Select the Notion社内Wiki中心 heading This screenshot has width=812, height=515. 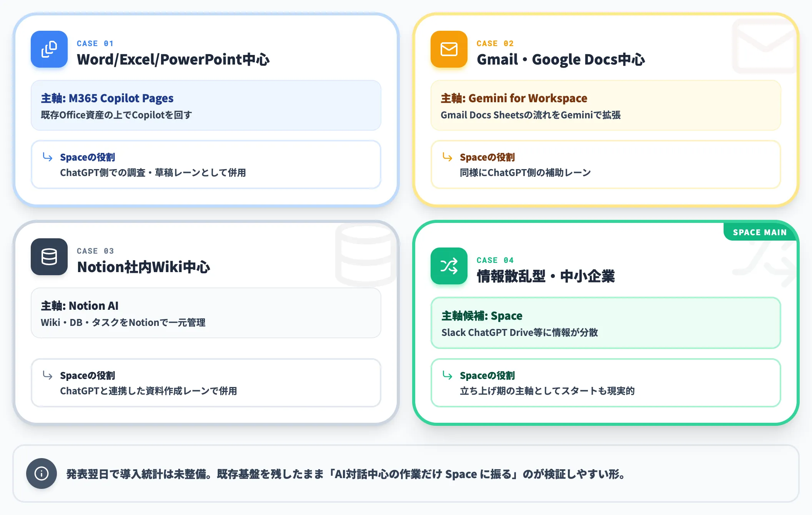[143, 267]
